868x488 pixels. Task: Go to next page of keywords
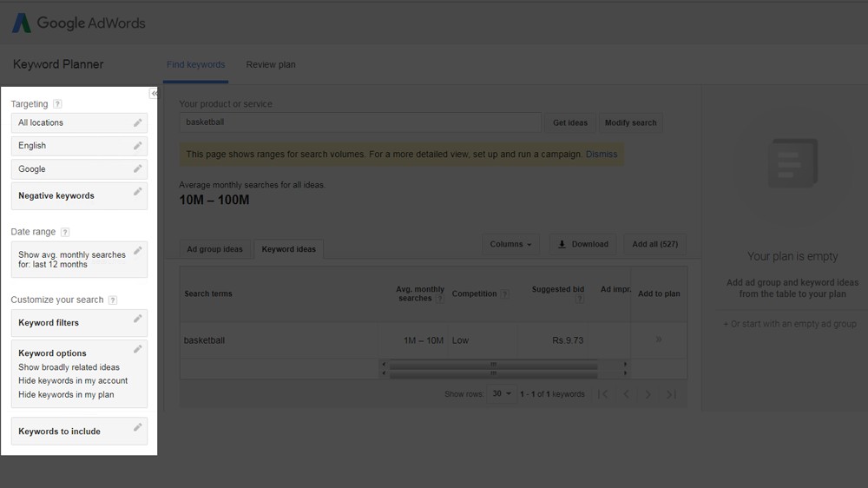pos(648,394)
